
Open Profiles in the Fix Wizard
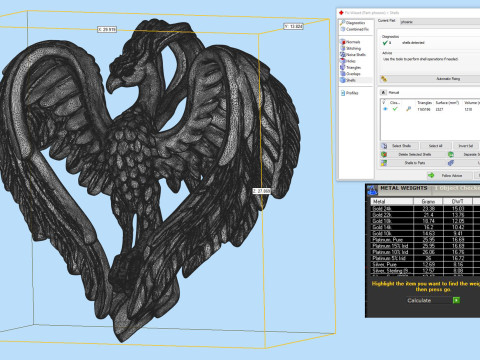click(x=349, y=93)
